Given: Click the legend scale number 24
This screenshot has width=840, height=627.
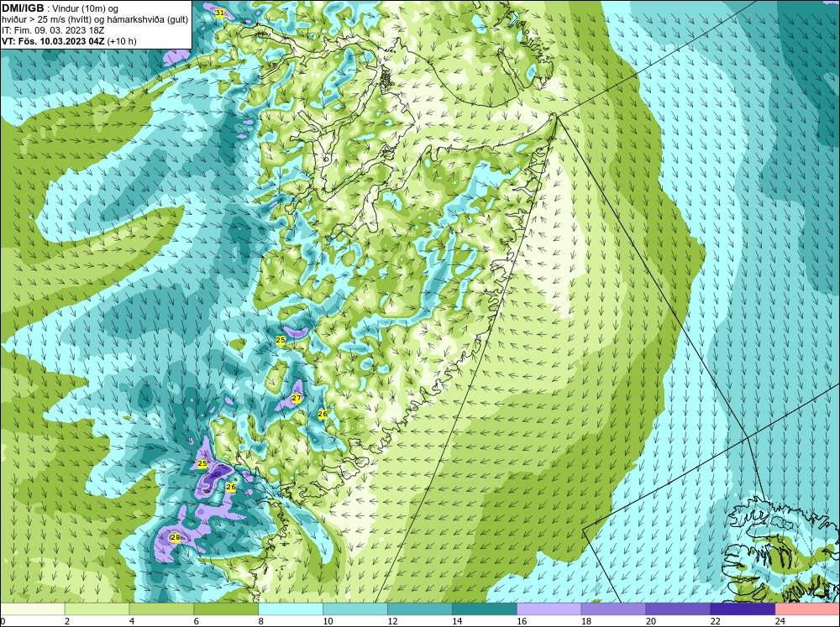Looking at the screenshot, I should coord(780,621).
